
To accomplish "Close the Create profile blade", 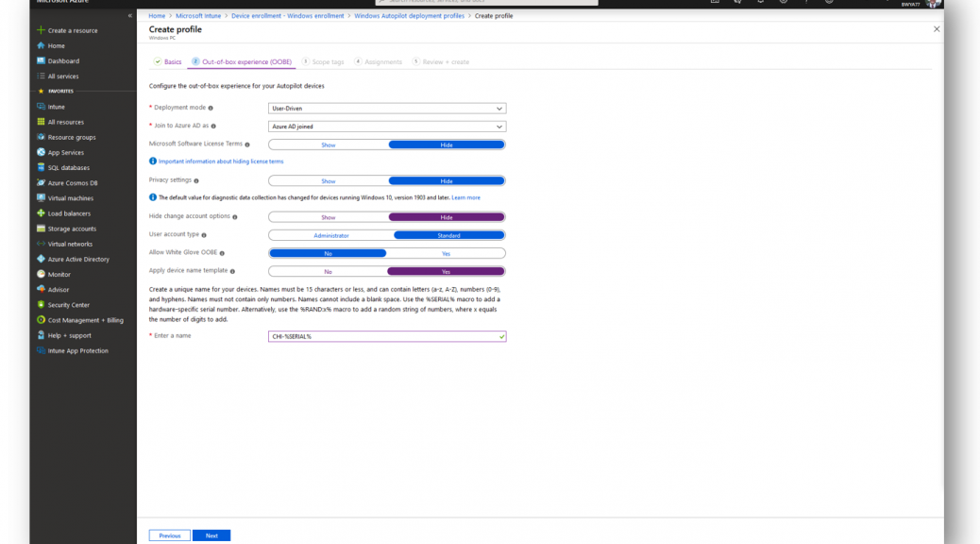I will (x=937, y=29).
